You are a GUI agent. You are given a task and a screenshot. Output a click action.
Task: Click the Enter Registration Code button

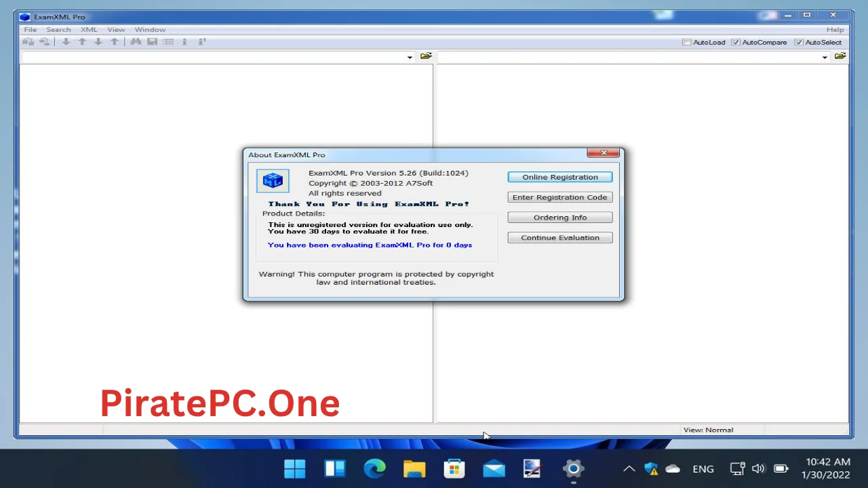pyautogui.click(x=560, y=197)
